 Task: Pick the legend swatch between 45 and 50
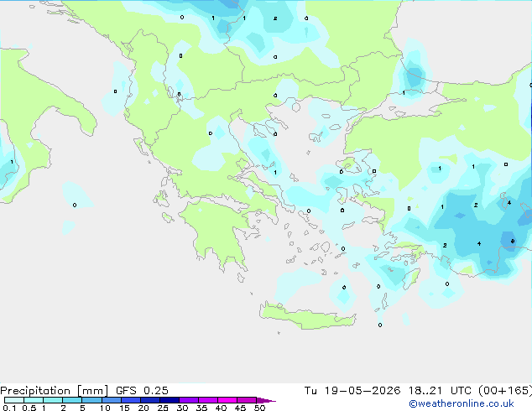point(247,400)
